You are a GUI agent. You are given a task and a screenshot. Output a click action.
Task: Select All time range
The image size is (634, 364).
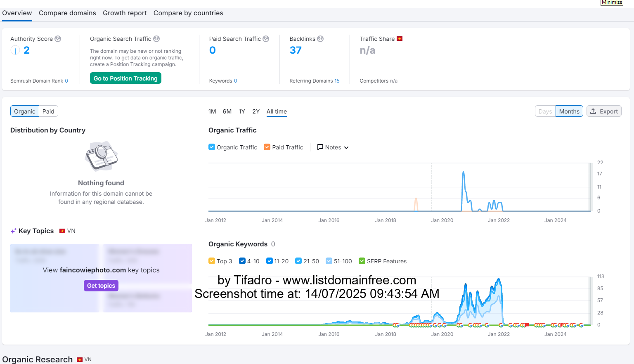(x=277, y=111)
